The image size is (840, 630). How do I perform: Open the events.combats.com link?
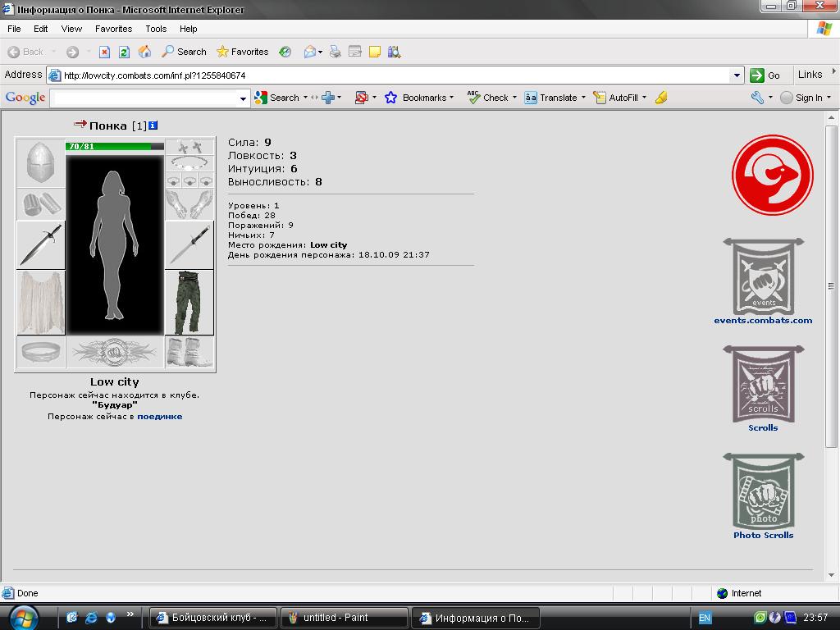pyautogui.click(x=763, y=321)
